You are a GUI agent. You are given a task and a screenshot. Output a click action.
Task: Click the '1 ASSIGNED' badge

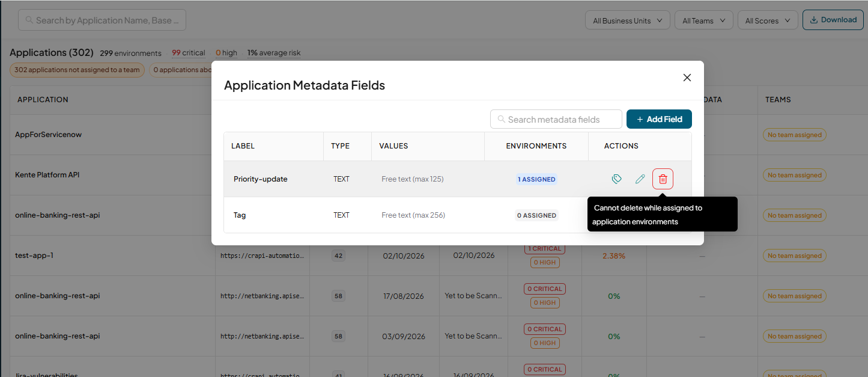coord(536,179)
